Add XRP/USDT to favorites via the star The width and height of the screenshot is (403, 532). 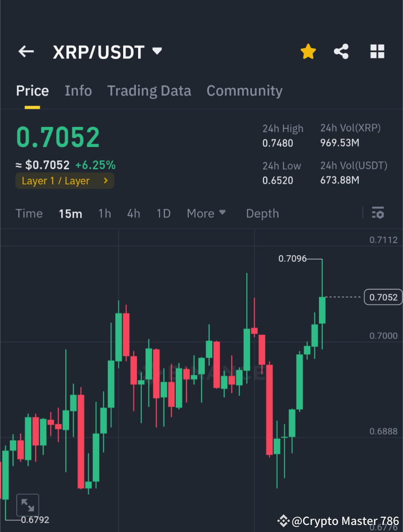[x=308, y=51]
